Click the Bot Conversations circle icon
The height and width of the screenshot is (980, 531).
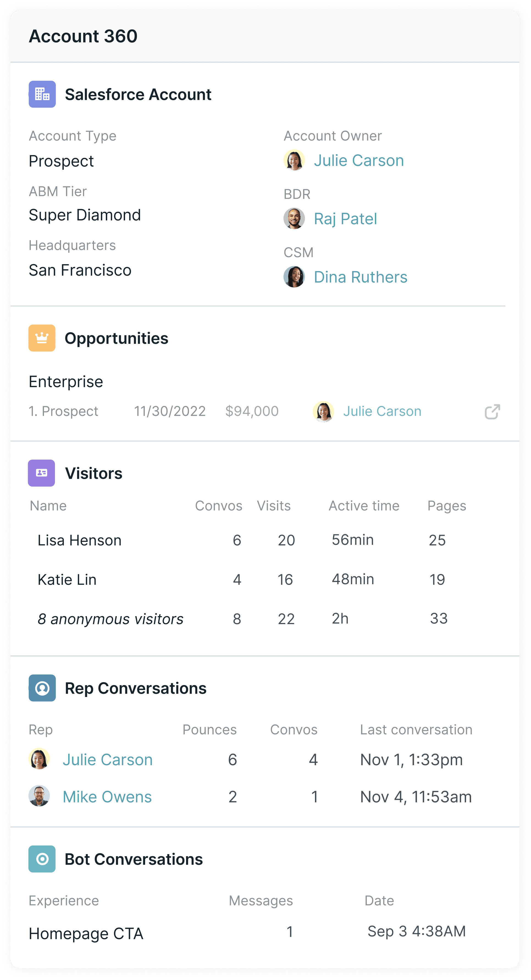[42, 859]
